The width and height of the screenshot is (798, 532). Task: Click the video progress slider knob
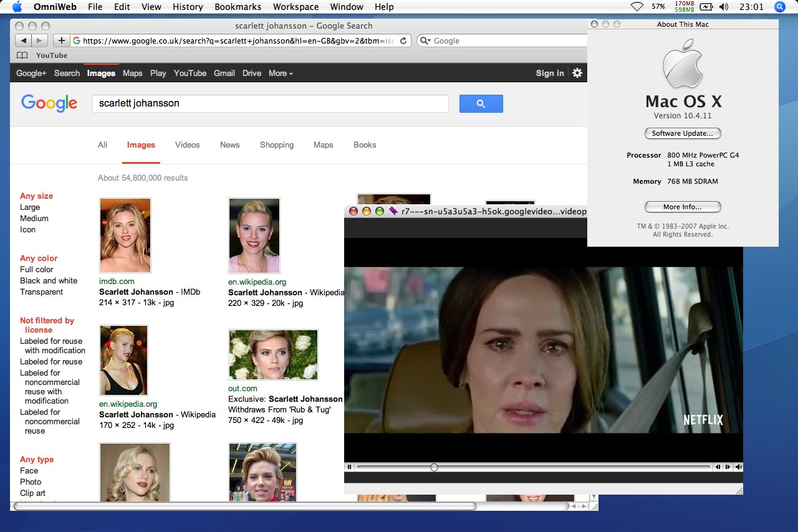pos(434,467)
